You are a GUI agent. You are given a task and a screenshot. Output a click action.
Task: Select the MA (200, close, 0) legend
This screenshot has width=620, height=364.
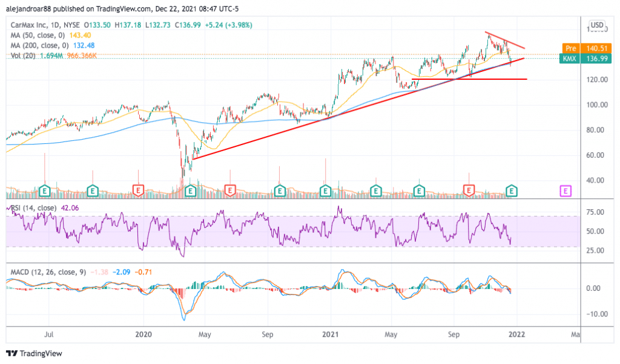coord(39,45)
